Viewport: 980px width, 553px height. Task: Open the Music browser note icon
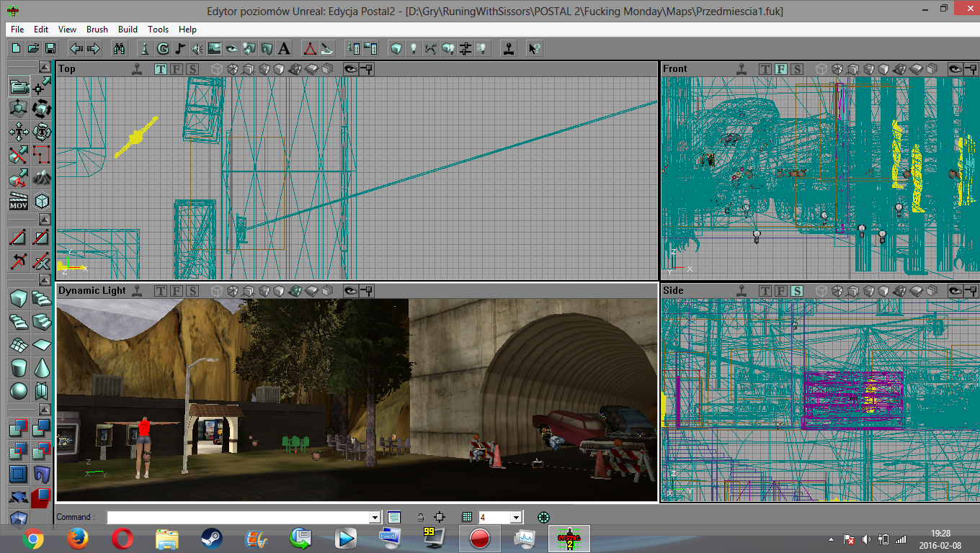click(180, 48)
